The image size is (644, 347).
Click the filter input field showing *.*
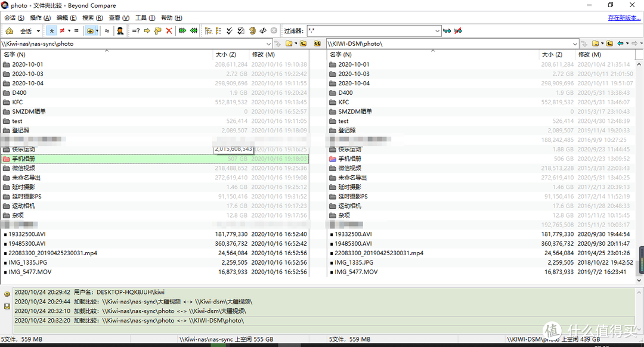coord(370,31)
